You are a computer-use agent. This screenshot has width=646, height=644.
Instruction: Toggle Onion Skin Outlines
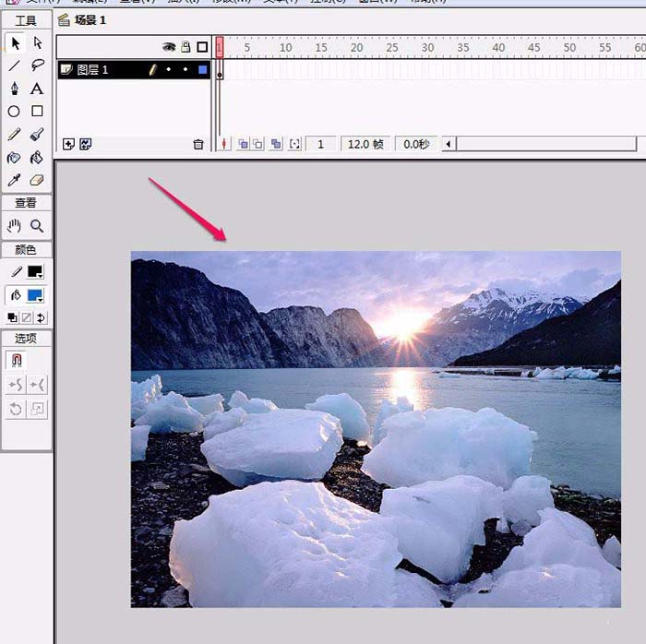(x=257, y=144)
